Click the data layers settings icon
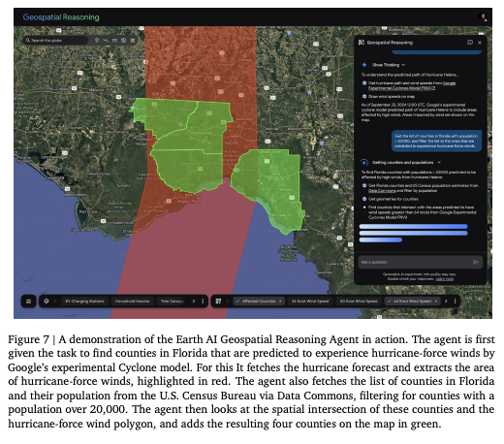504x444 pixels. pos(47,301)
